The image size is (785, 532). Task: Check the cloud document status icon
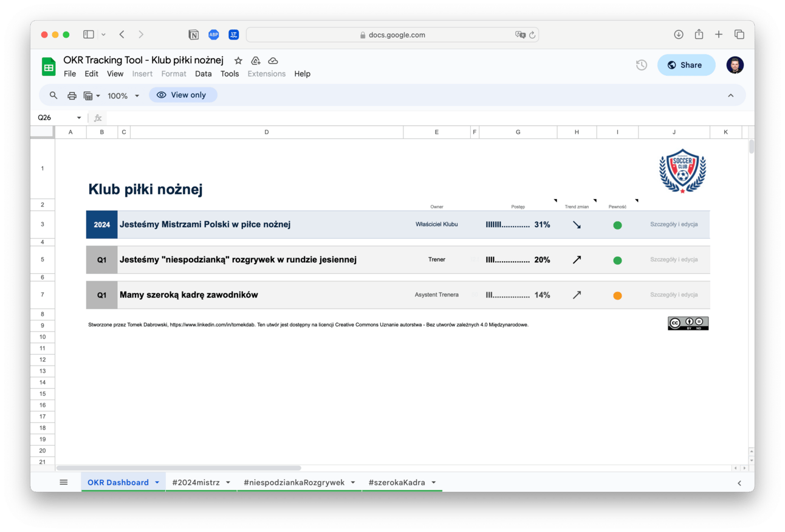coord(273,61)
